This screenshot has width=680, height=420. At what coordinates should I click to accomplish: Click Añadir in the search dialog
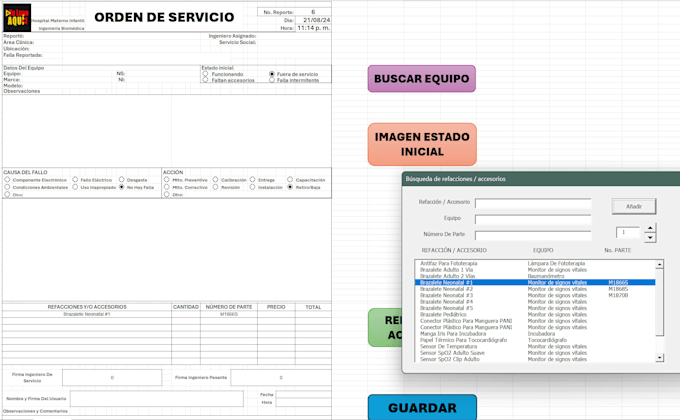click(x=634, y=207)
